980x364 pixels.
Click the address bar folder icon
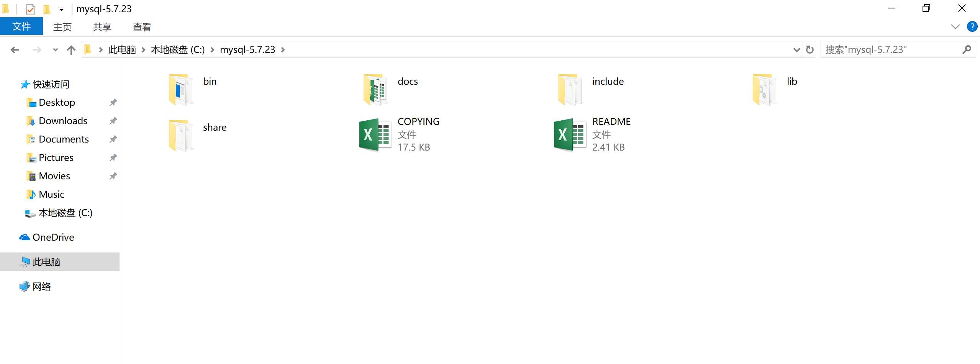(88, 49)
